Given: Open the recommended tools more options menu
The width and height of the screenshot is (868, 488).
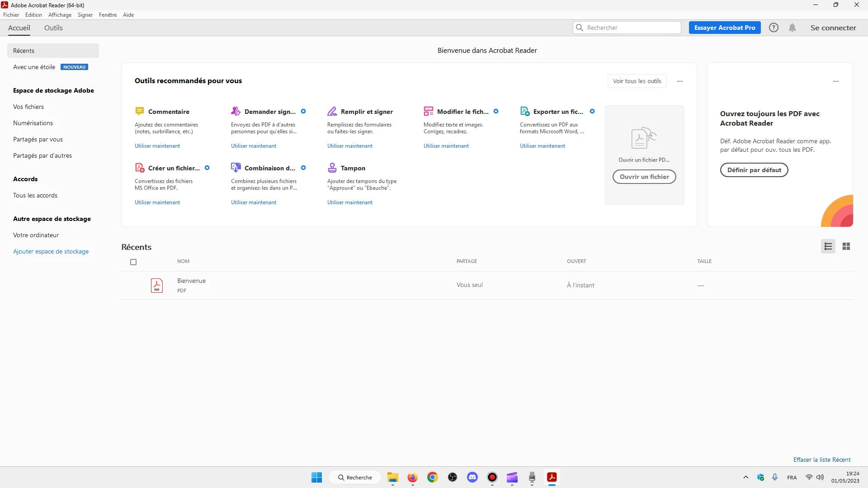Looking at the screenshot, I should point(680,81).
